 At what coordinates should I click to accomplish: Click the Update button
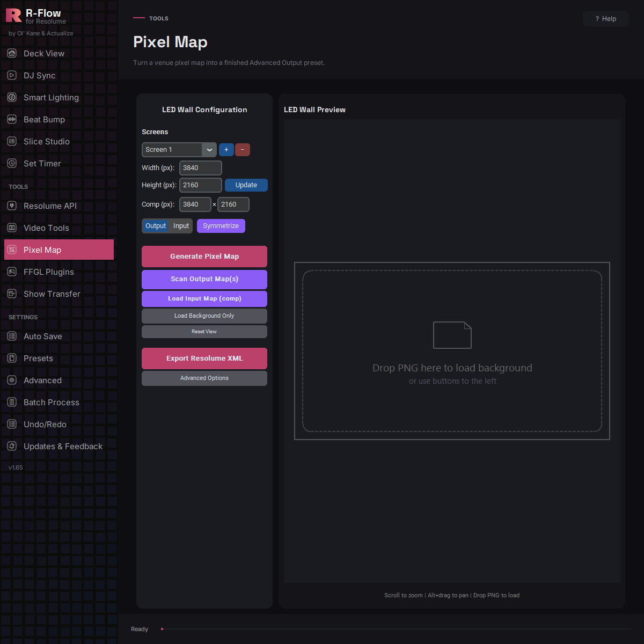pyautogui.click(x=246, y=185)
